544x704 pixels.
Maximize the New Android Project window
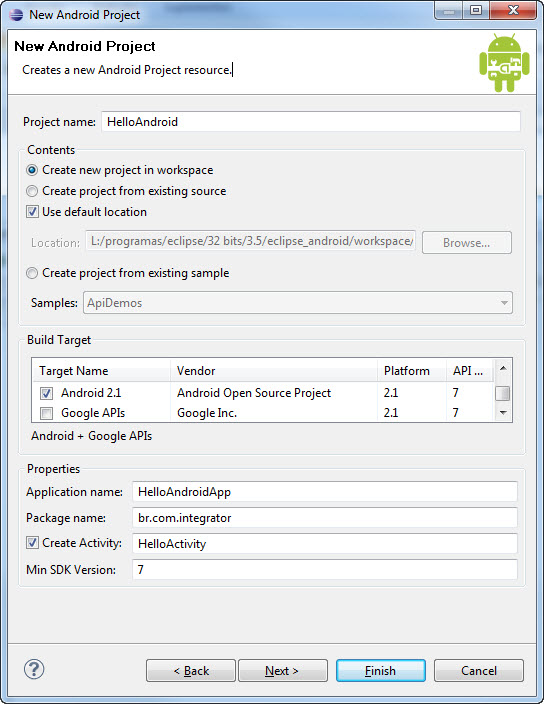pos(476,10)
